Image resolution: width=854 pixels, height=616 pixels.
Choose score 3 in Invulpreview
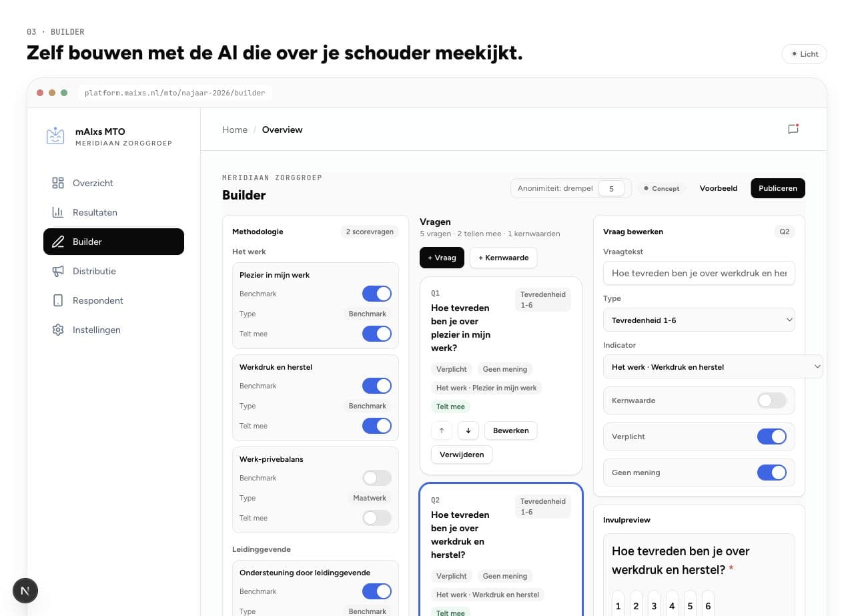(x=654, y=605)
